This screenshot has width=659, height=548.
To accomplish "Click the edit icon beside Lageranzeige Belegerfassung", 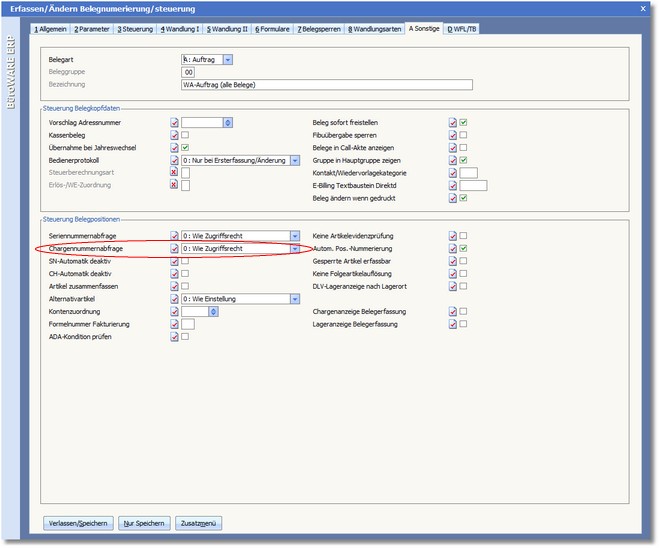I will click(453, 324).
